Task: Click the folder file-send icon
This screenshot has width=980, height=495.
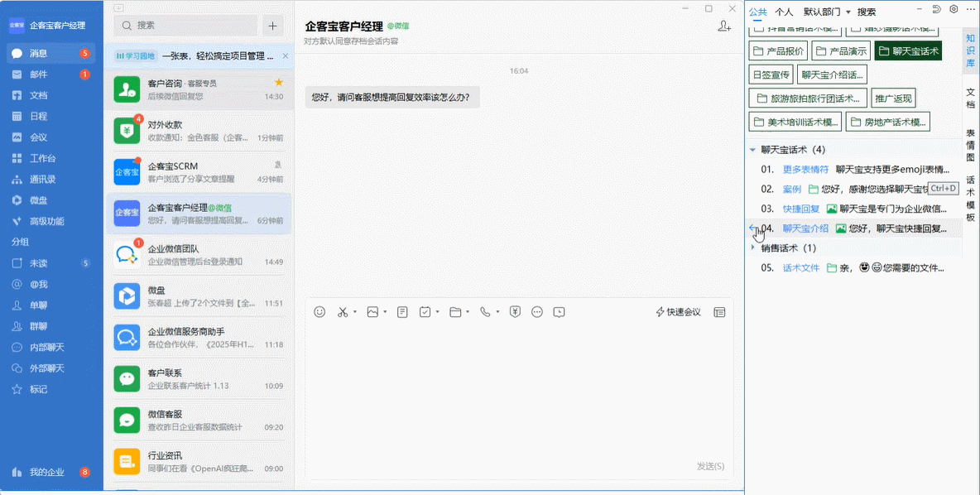Action: pos(455,312)
